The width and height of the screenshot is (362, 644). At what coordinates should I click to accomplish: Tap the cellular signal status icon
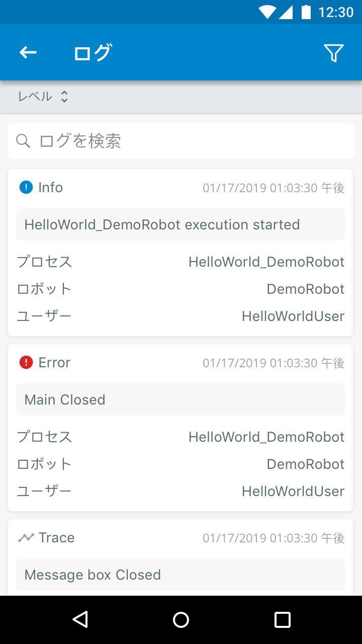coord(286,12)
